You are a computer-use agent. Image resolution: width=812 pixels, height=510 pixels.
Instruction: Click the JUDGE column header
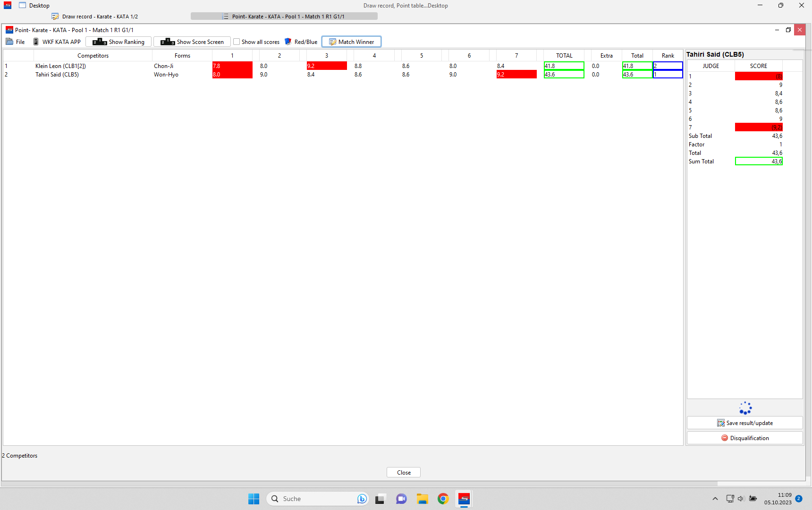click(711, 66)
